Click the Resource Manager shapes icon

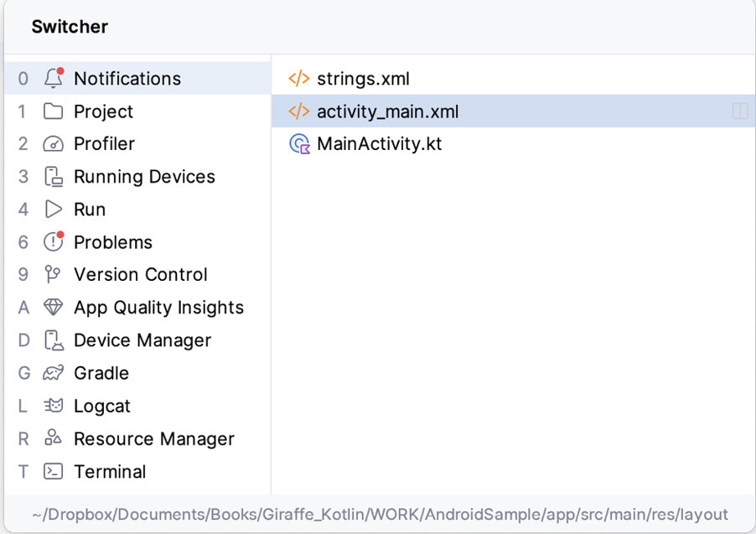[54, 438]
